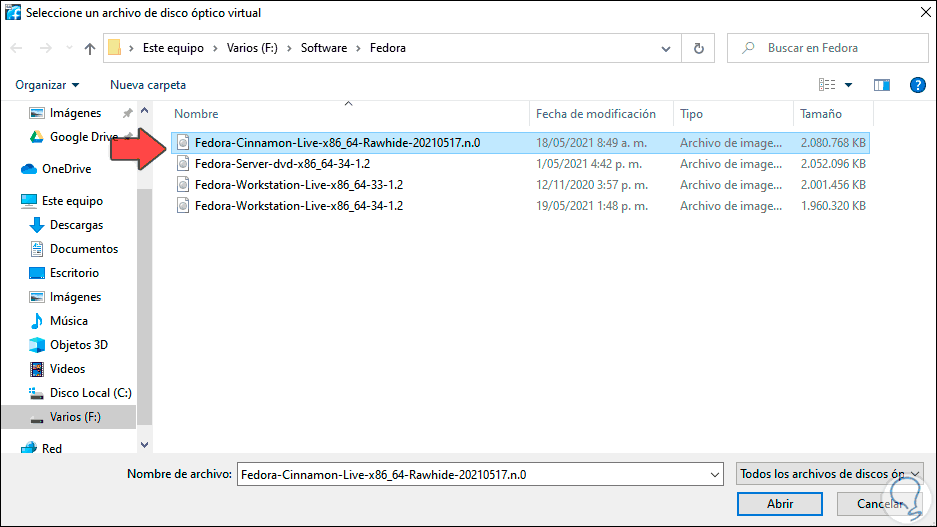Change the view layout icon
937x527 pixels.
click(x=827, y=85)
